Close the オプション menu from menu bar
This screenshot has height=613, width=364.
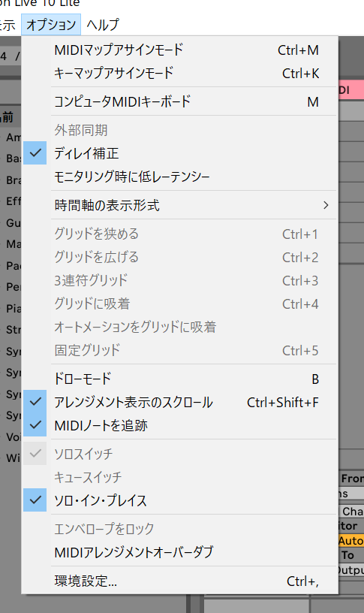click(51, 25)
